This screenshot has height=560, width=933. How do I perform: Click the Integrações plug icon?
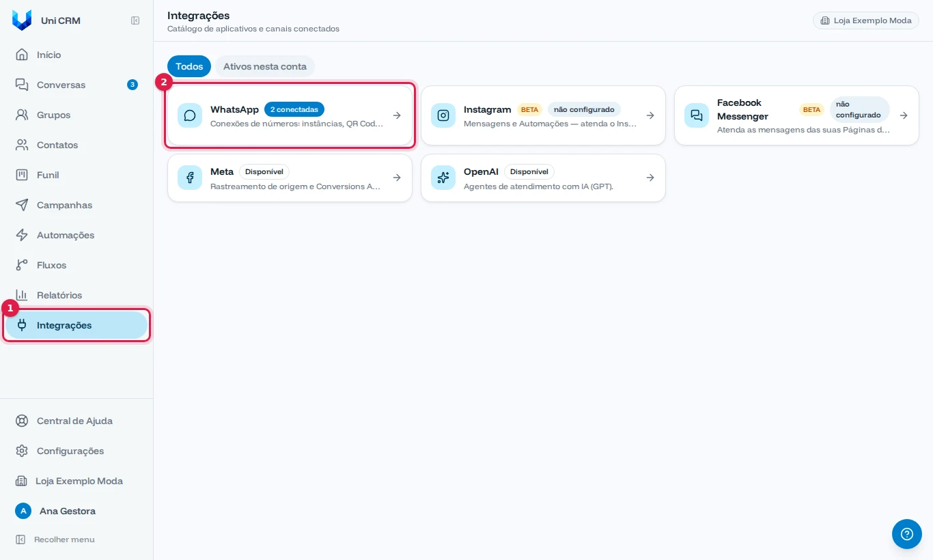tap(22, 325)
